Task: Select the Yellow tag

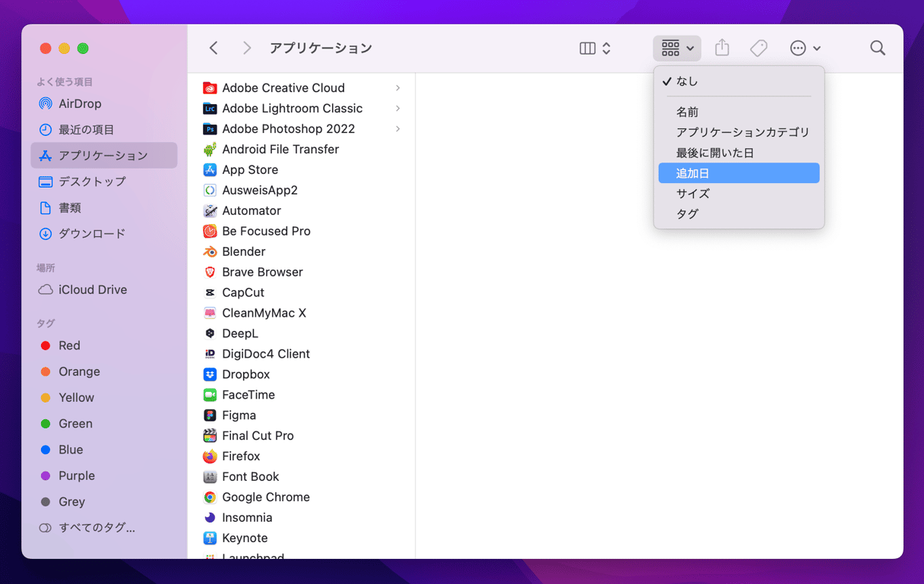Action: 104,397
